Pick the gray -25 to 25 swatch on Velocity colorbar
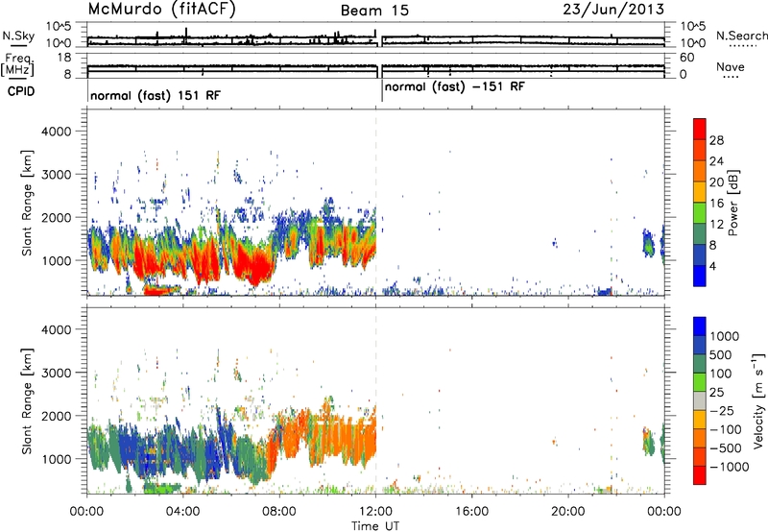This screenshot has height=532, width=768. tap(700, 400)
